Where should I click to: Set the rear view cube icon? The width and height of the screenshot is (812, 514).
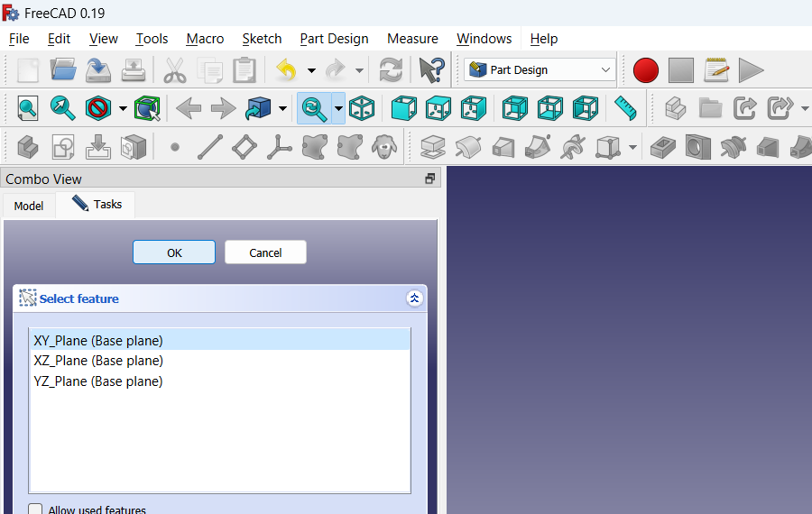point(515,109)
